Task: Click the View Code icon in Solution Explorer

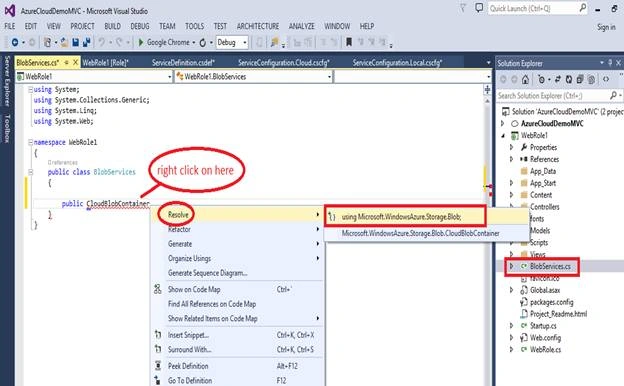Action: click(606, 80)
